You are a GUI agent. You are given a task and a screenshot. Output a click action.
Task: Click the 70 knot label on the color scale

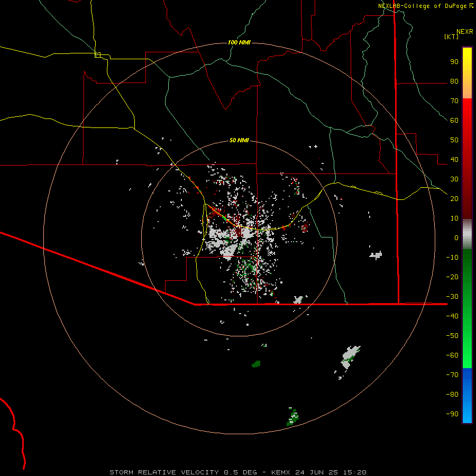click(x=454, y=101)
